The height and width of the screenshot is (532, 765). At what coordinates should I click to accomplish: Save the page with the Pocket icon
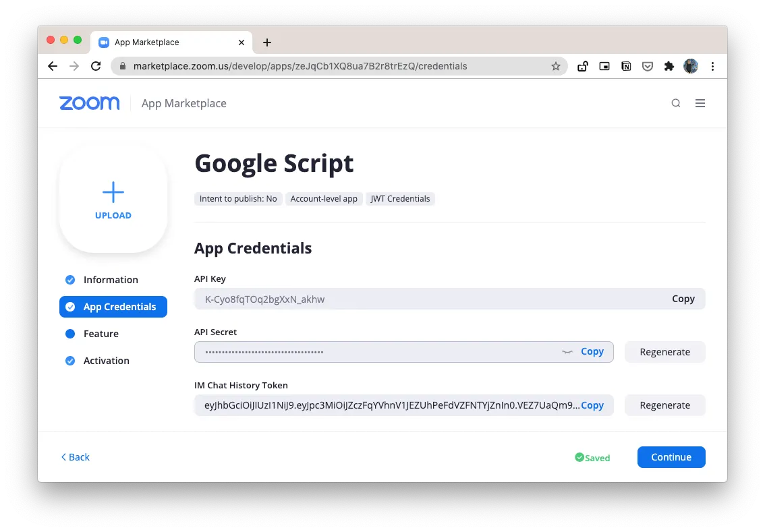[x=647, y=66]
